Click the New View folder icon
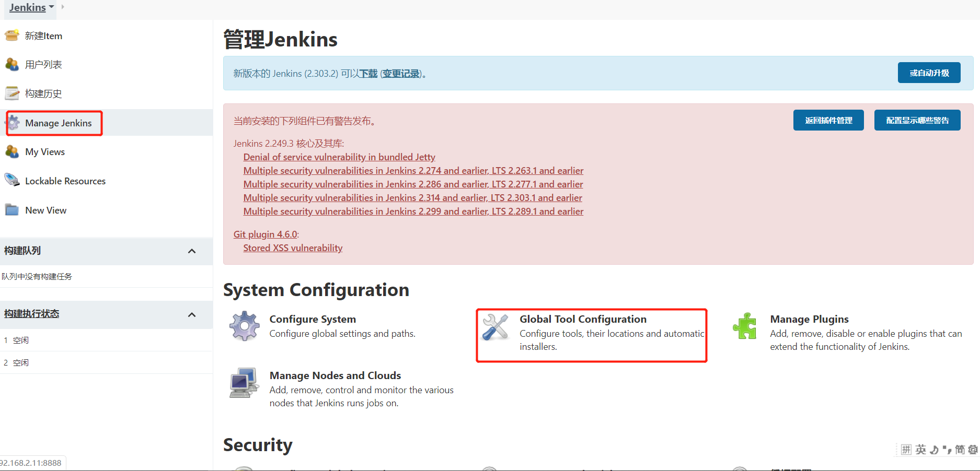The height and width of the screenshot is (471, 980). (x=12, y=210)
